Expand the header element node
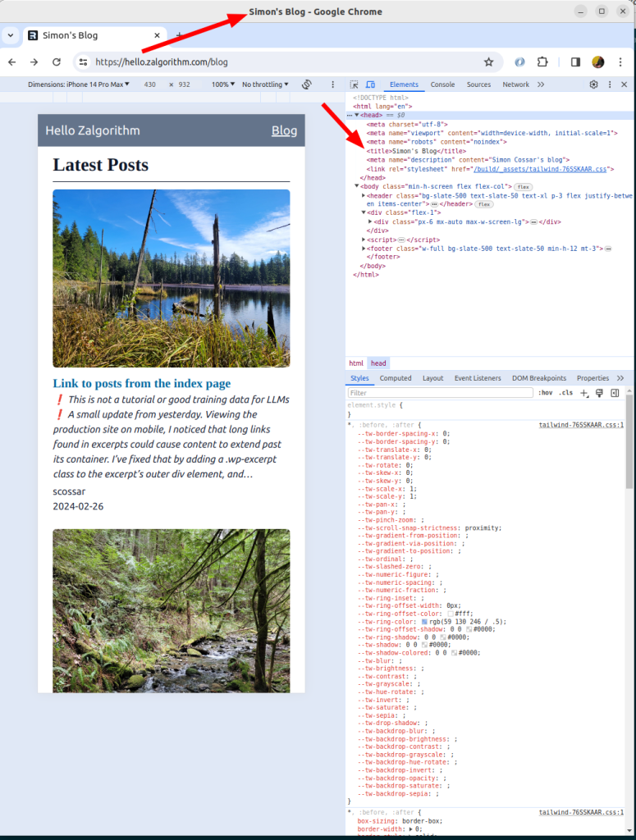636x840 pixels. click(364, 195)
